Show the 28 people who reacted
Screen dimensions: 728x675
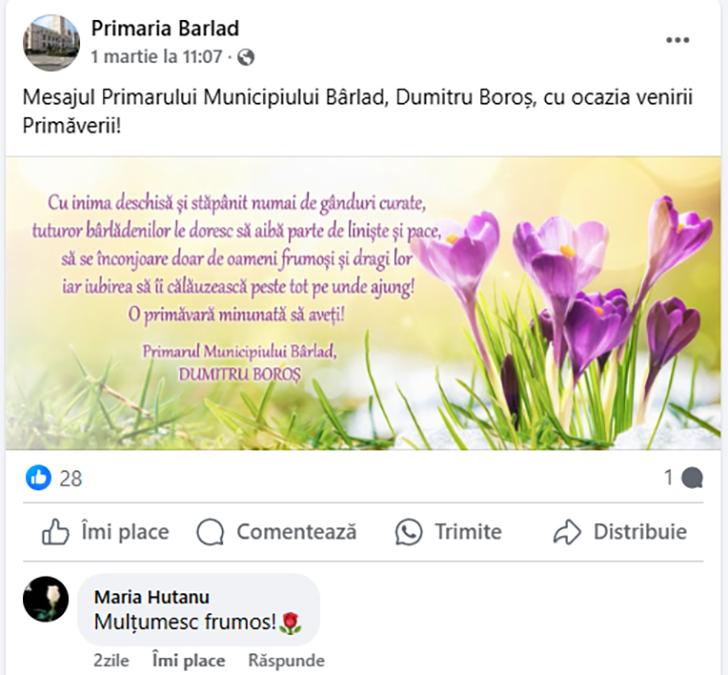pyautogui.click(x=71, y=478)
